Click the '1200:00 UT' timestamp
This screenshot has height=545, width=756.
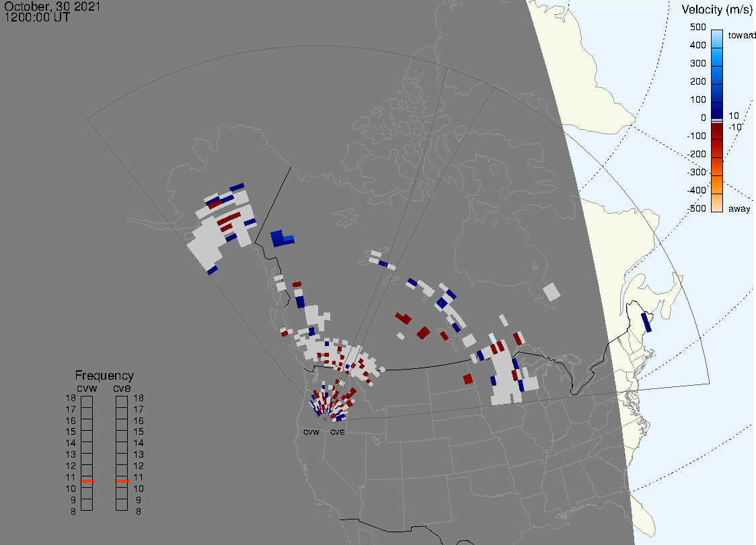(36, 17)
